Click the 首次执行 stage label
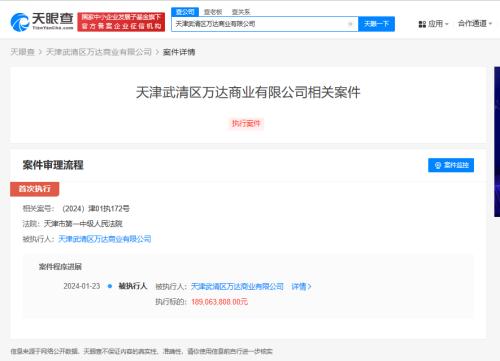This screenshot has height=361, width=500. coord(35,189)
